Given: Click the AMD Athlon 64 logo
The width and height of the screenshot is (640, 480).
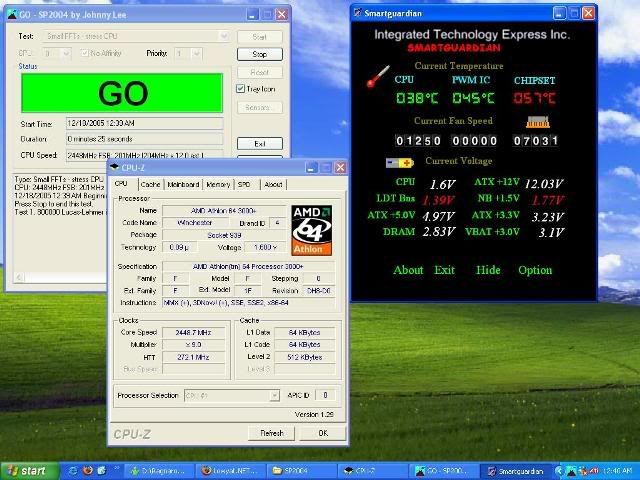Looking at the screenshot, I should point(311,230).
